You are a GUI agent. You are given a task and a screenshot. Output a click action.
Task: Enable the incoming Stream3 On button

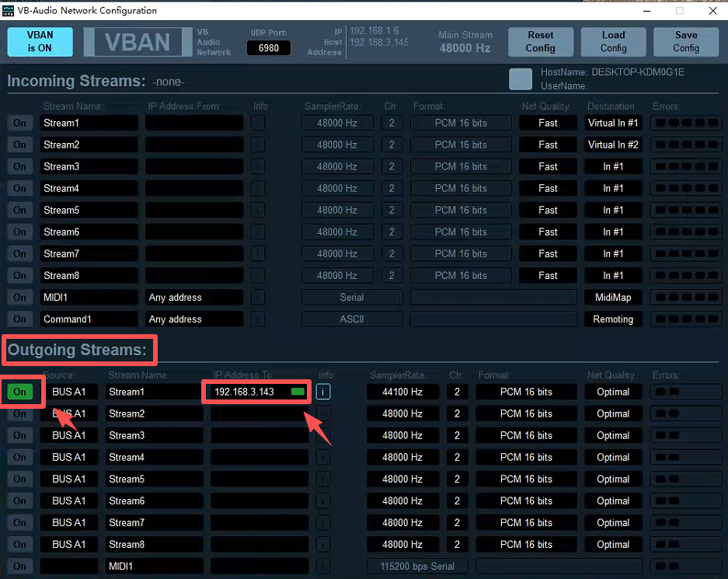(19, 166)
